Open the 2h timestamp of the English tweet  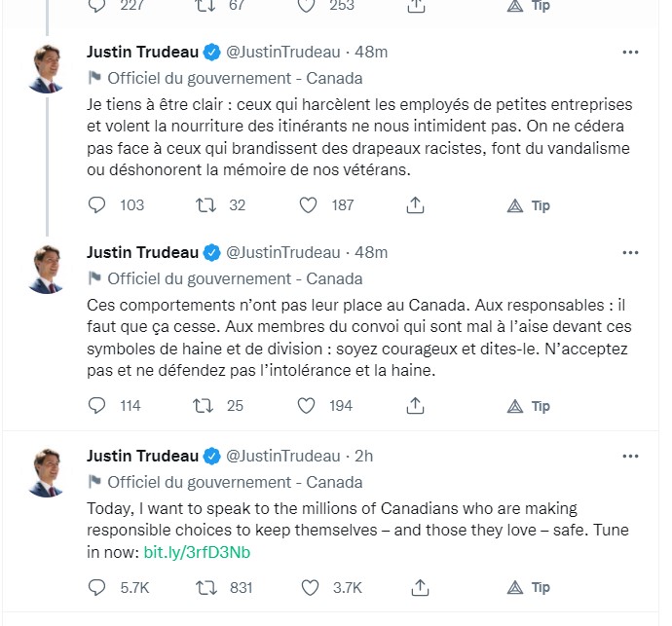(x=364, y=455)
